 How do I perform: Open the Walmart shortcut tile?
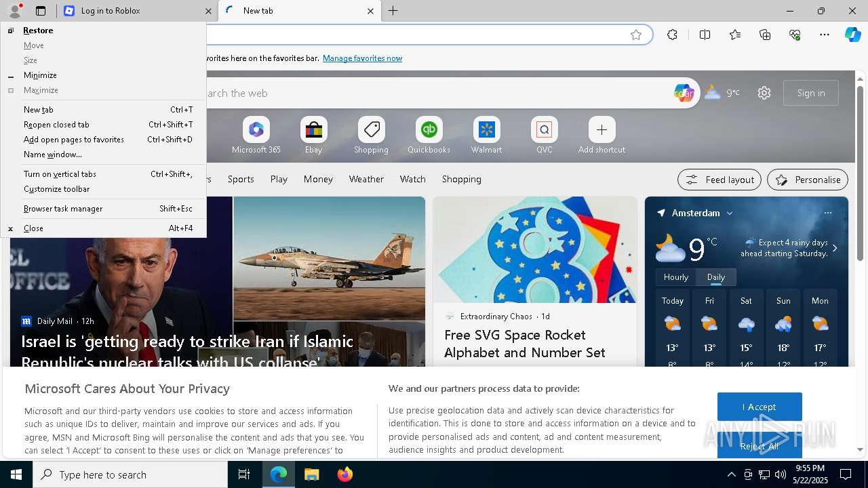point(486,135)
